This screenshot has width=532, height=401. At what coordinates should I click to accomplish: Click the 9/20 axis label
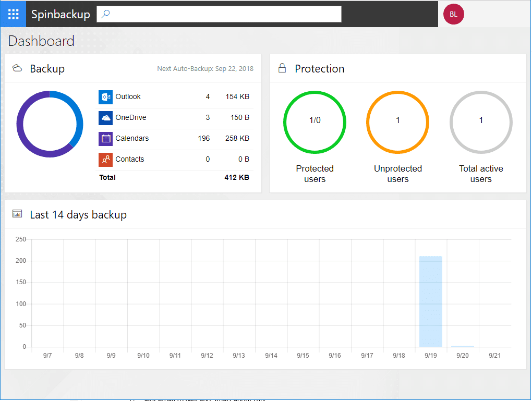point(463,356)
